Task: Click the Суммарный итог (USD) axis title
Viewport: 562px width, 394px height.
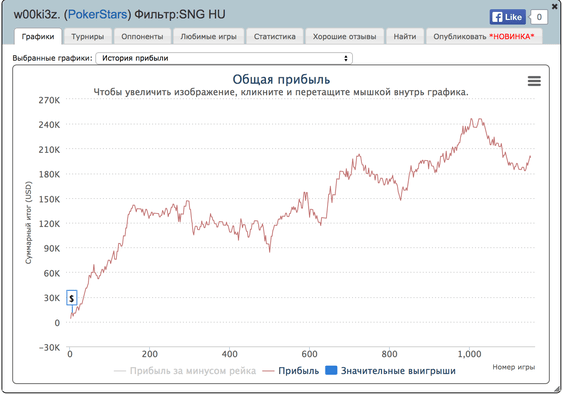Action: click(x=28, y=223)
